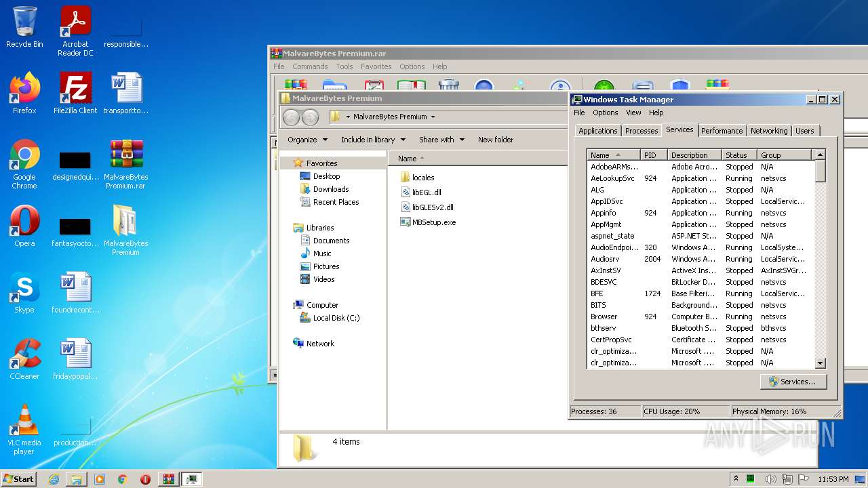Open FileZilla Client desktop shortcut
868x488 pixels.
(x=75, y=93)
